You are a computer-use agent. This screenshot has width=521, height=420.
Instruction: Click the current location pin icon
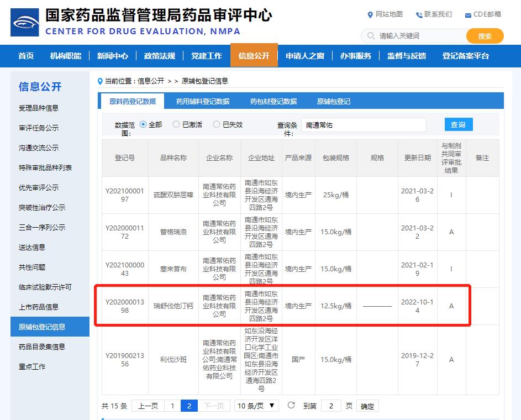click(100, 81)
